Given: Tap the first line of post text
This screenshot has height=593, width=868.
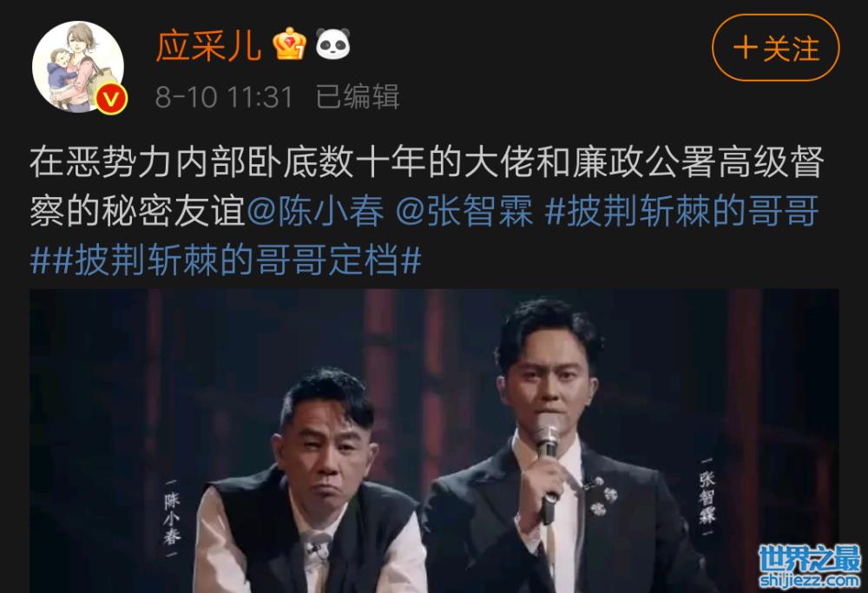Looking at the screenshot, I should 427,162.
